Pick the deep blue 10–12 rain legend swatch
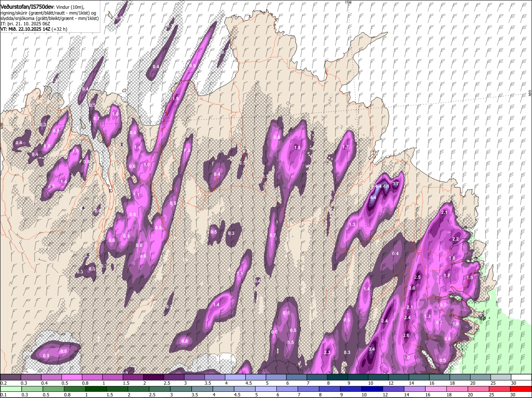The height and width of the screenshot is (398, 532). point(373,389)
